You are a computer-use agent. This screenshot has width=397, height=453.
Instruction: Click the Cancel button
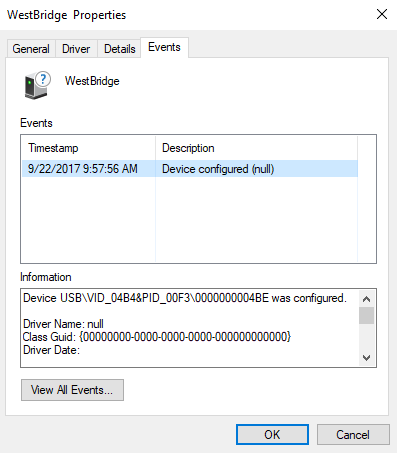pyautogui.click(x=353, y=434)
